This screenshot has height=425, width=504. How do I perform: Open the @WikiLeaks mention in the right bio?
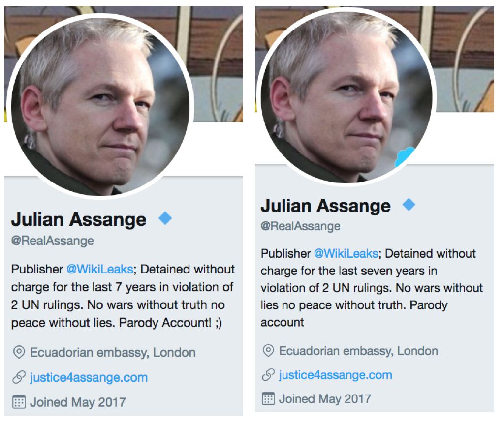click(346, 254)
